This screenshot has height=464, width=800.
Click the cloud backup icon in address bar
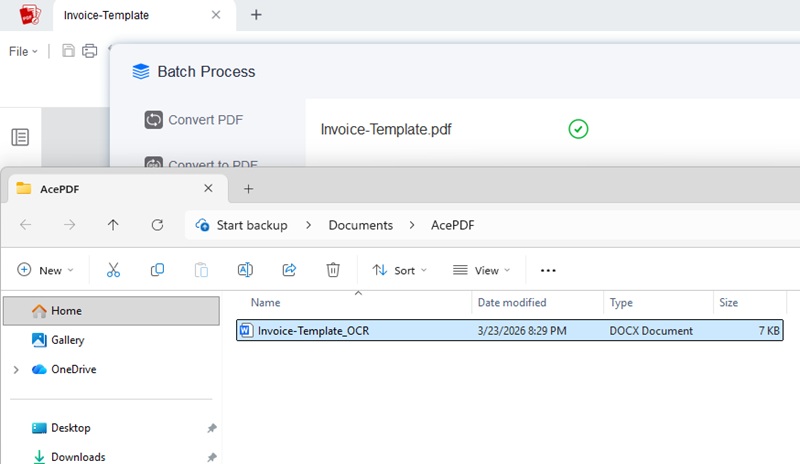point(202,225)
